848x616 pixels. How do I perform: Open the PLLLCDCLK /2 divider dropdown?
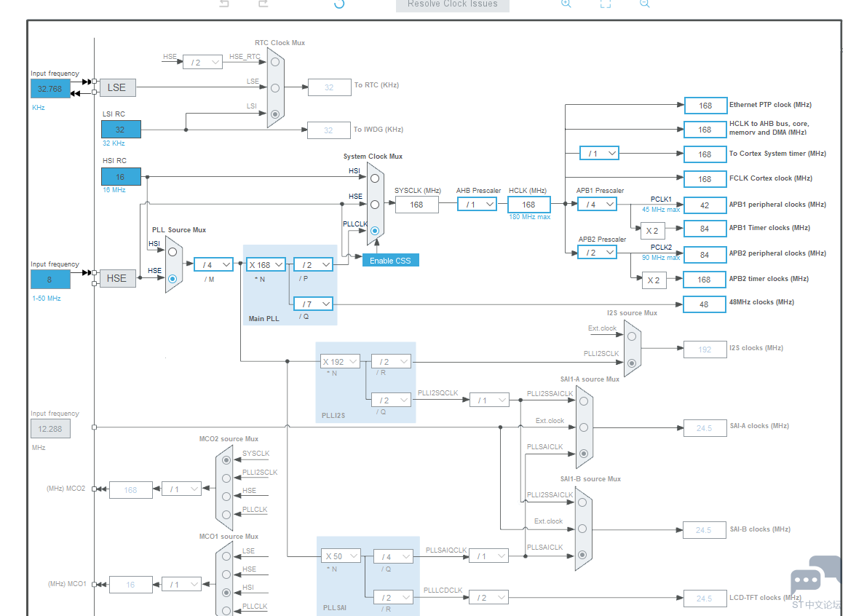(x=489, y=598)
